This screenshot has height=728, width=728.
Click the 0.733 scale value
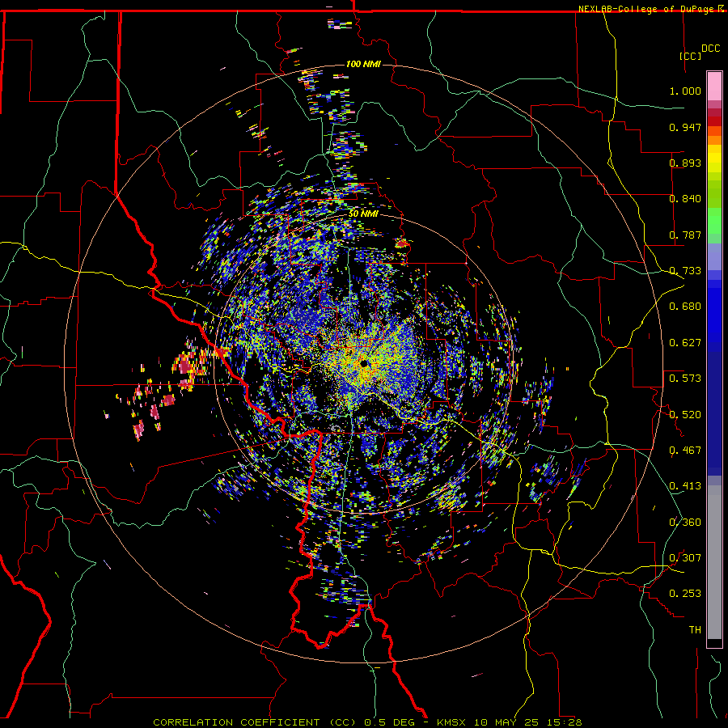point(685,271)
